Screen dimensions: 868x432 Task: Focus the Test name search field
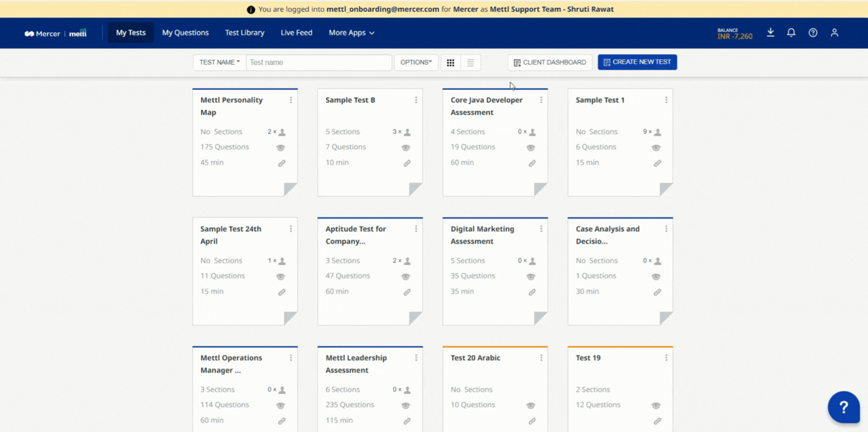click(319, 62)
